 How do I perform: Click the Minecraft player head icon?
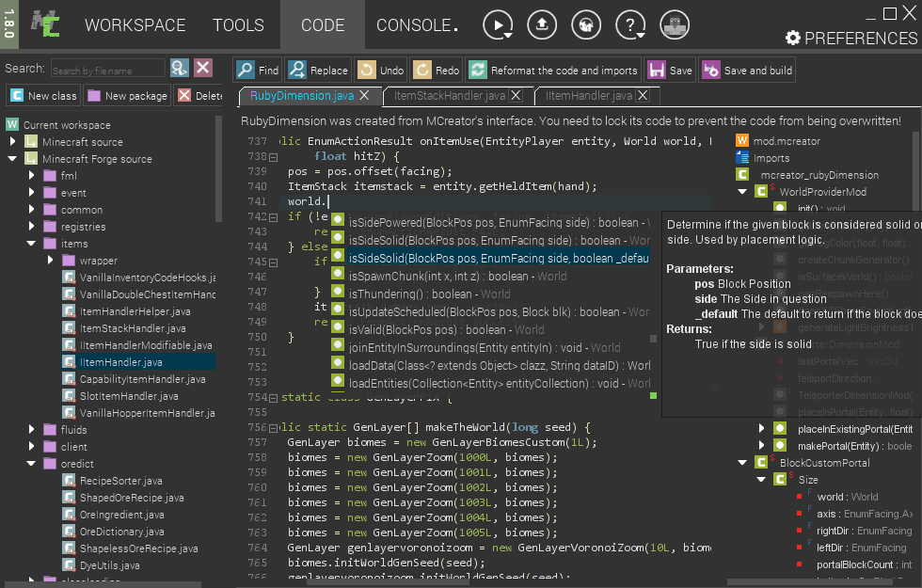tap(675, 24)
